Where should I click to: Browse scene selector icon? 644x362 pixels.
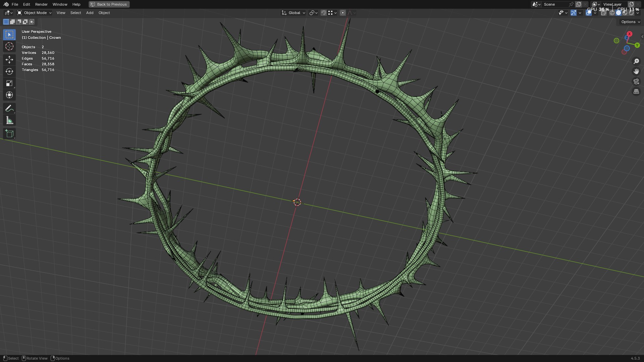[x=536, y=4]
